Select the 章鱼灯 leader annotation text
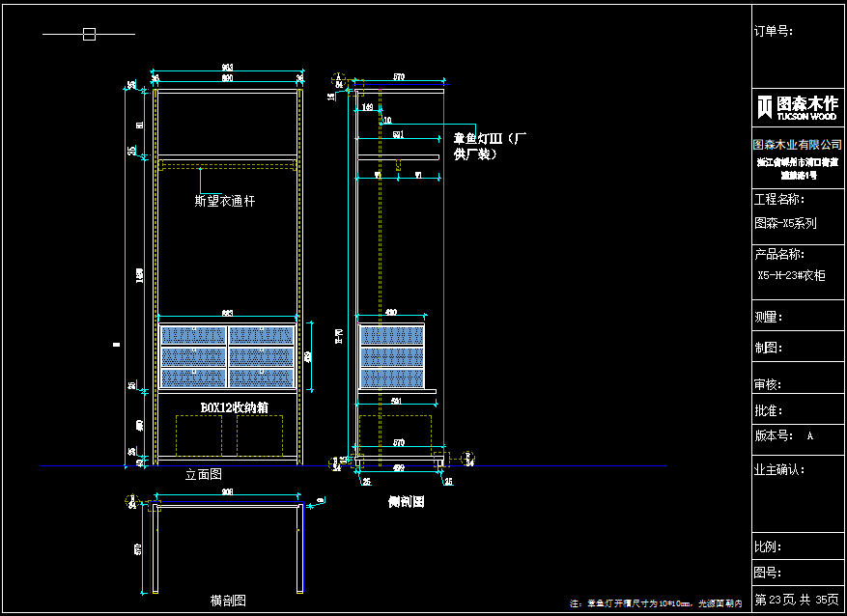The image size is (847, 616). (489, 145)
